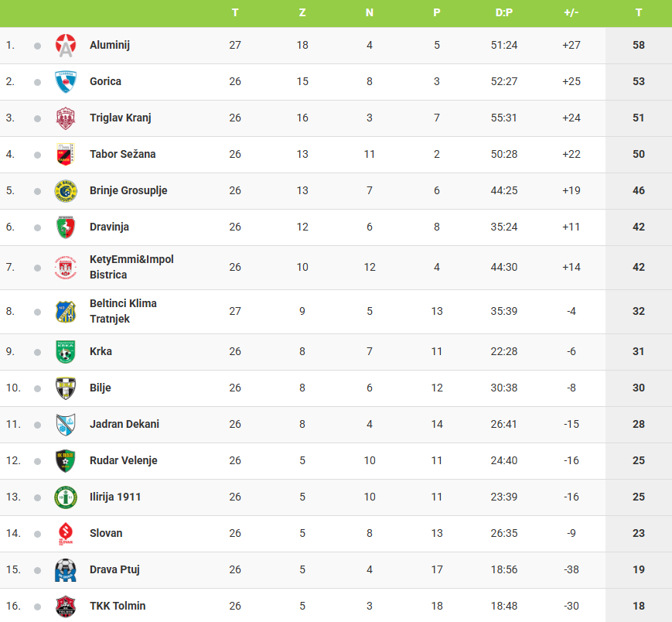Screen dimensions: 672x622
Task: Sort by the +/- goal difference header
Action: pyautogui.click(x=571, y=13)
